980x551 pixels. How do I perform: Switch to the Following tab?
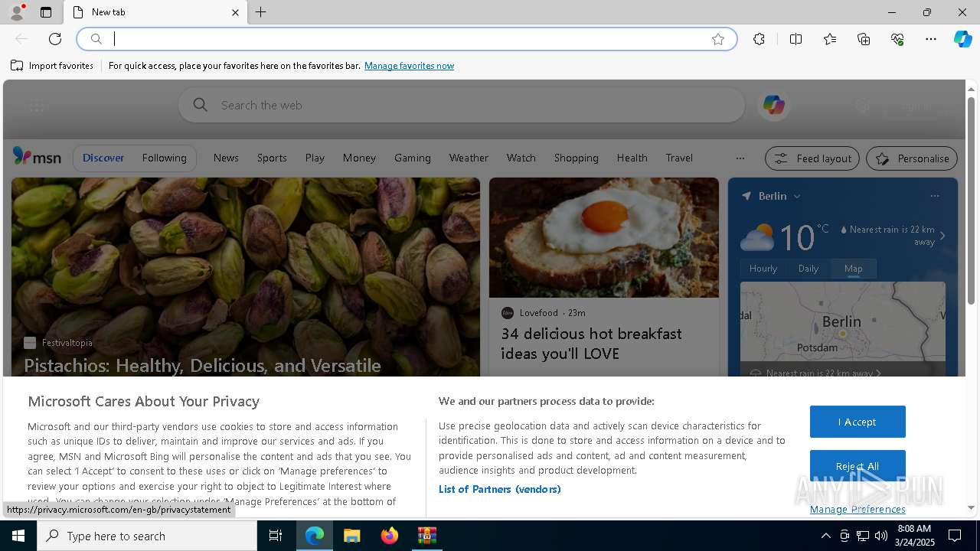pyautogui.click(x=164, y=158)
